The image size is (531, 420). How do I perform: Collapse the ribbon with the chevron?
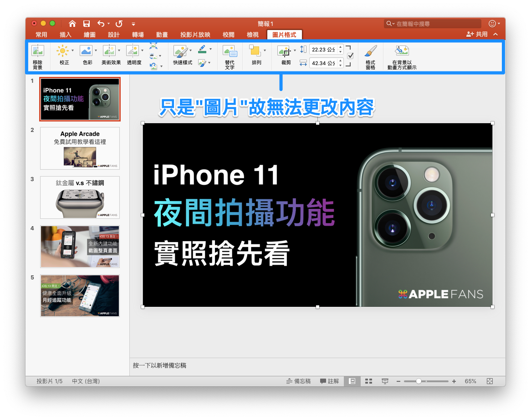[495, 34]
